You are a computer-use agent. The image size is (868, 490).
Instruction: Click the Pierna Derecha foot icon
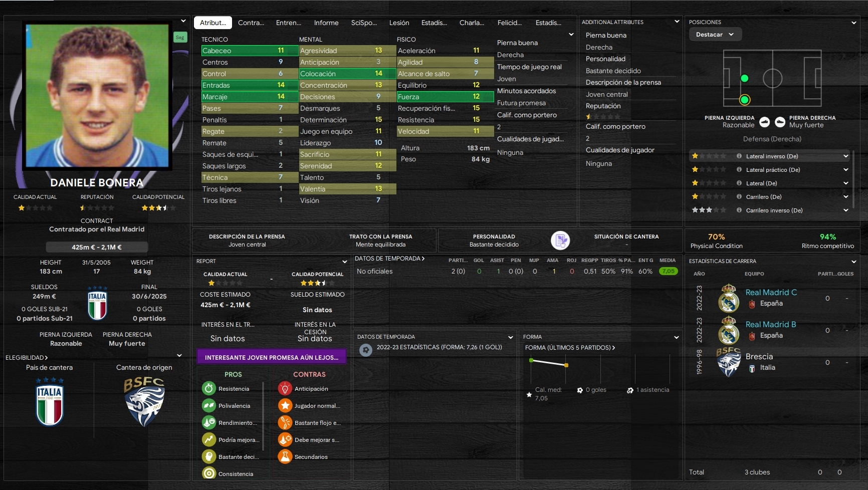point(780,122)
